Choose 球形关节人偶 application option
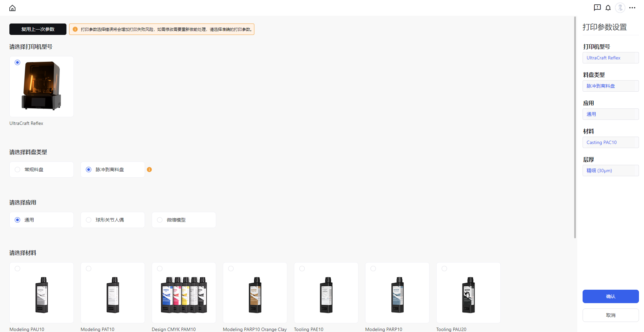Viewport: 644px width, 332px height. pyautogui.click(x=113, y=220)
